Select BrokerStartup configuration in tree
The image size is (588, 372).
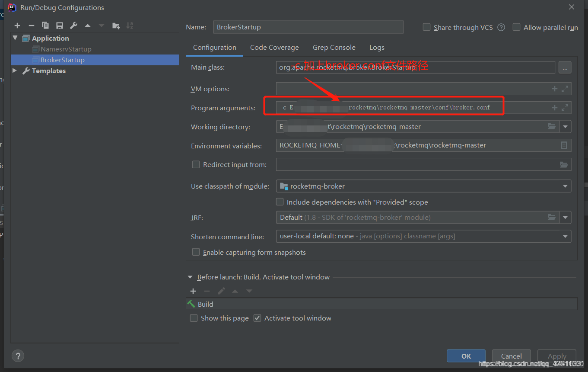[95, 60]
